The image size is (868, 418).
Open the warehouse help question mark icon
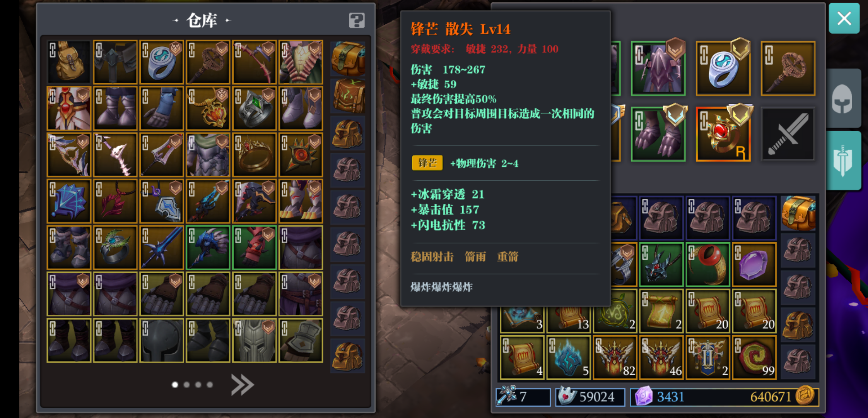[356, 21]
